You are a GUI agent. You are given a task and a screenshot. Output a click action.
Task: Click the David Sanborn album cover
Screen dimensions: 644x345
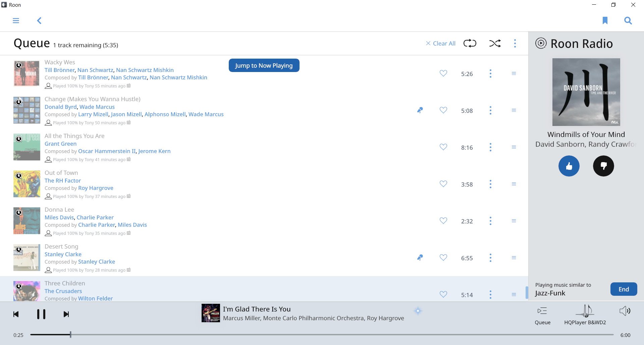pyautogui.click(x=586, y=92)
